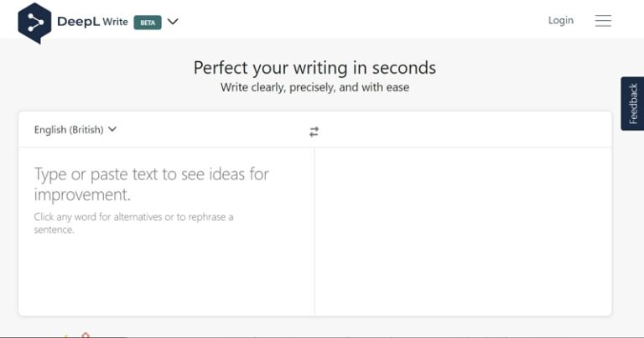Click the DeepL Write product name
The image size is (644, 338).
pyautogui.click(x=92, y=23)
